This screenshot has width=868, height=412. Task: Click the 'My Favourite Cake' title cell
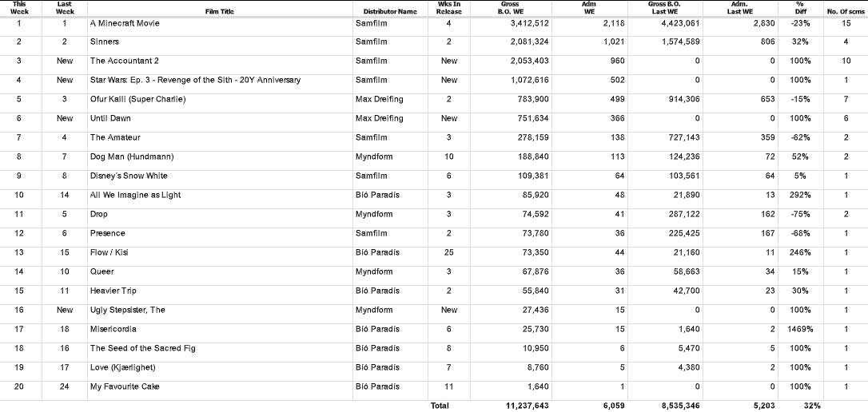[125, 386]
